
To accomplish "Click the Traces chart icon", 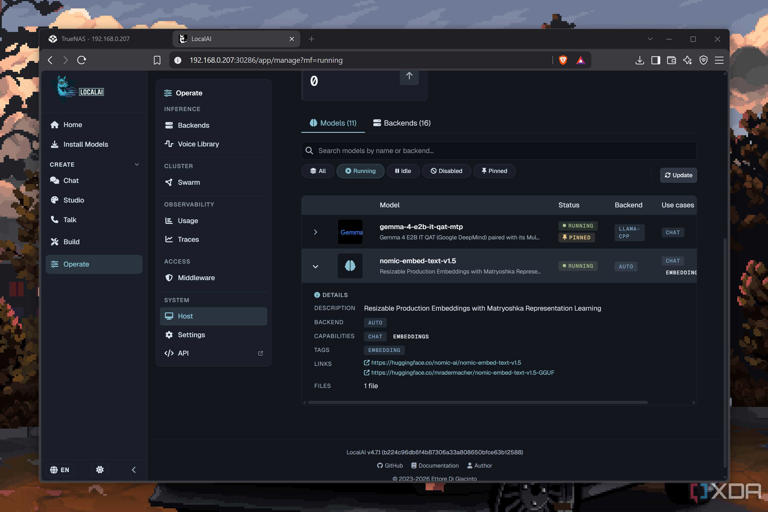I will coord(168,239).
